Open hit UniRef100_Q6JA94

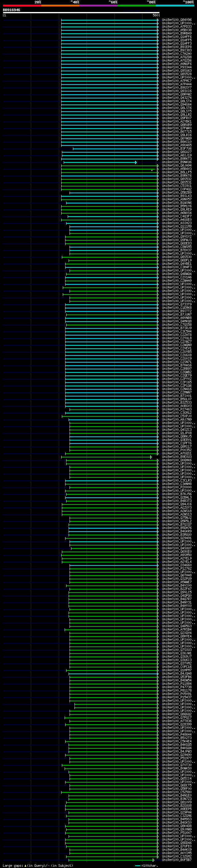tap(177, 165)
